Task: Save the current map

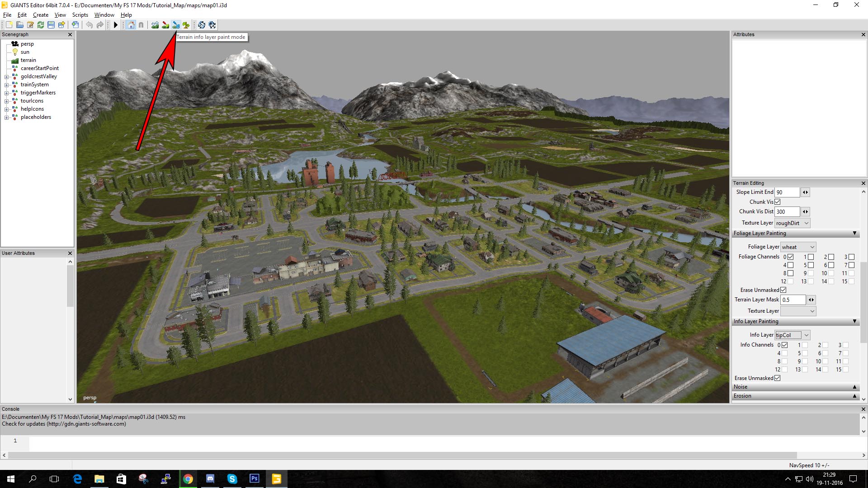Action: 51,25
